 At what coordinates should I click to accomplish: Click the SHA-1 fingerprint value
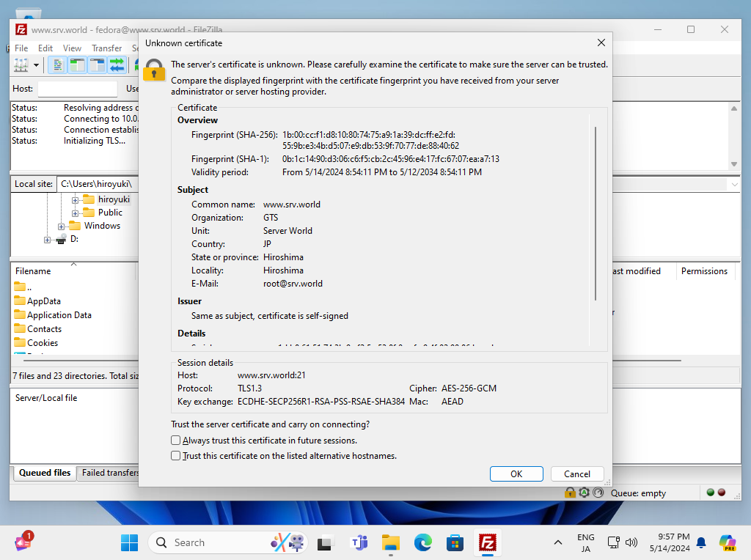[391, 159]
